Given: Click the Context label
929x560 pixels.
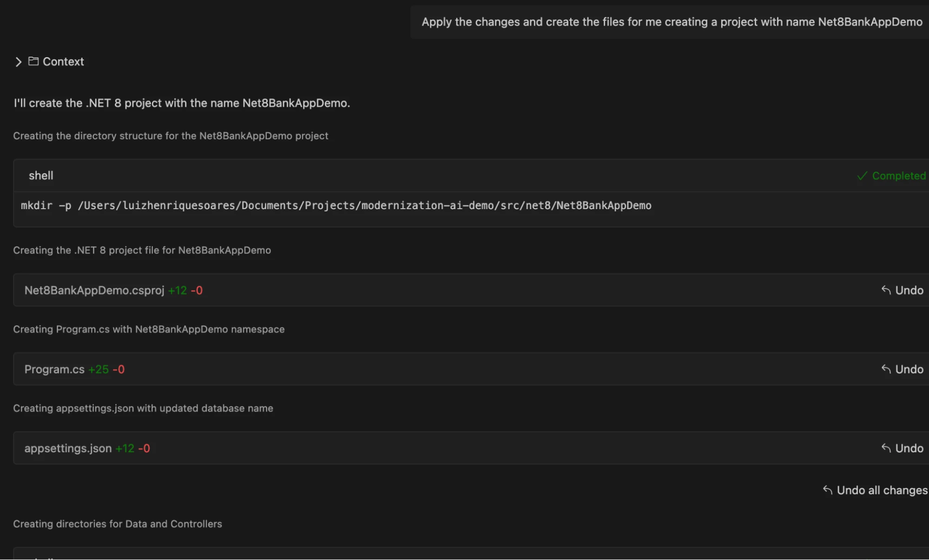Looking at the screenshot, I should pos(63,62).
